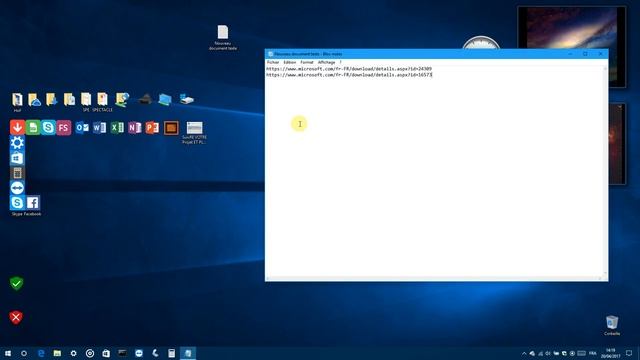This screenshot has height=360, width=640.
Task: Select the blue computer desktop icon
Action: click(x=165, y=99)
